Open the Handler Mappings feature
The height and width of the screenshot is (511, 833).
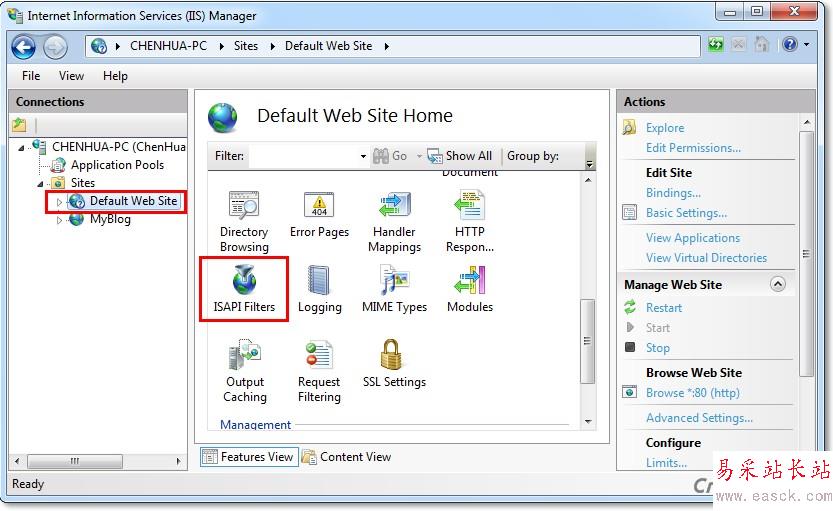tap(394, 222)
